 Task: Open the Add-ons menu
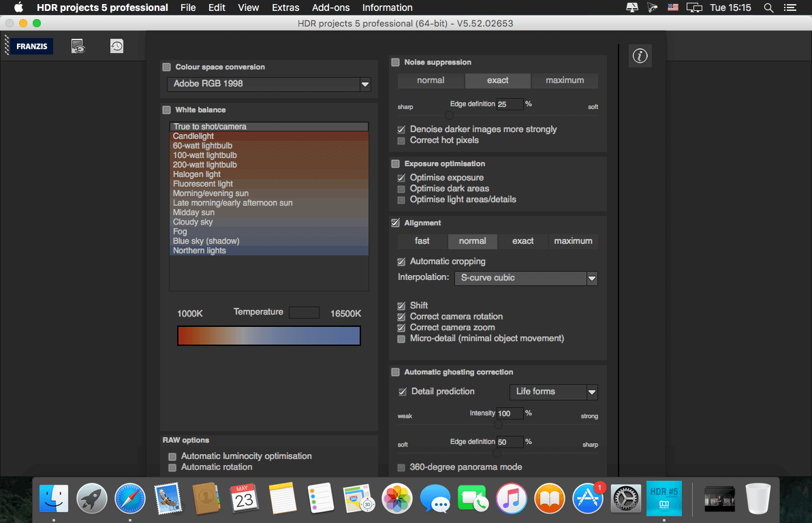[330, 7]
